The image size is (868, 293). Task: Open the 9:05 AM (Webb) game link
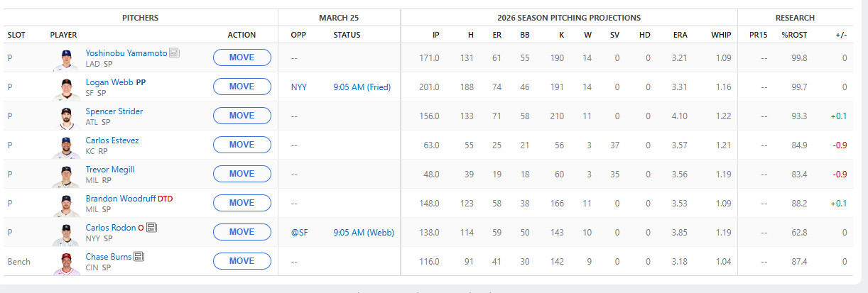coord(362,232)
